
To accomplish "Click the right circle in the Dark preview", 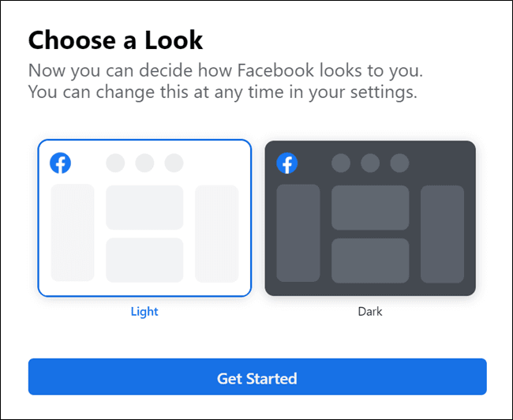I will click(399, 163).
